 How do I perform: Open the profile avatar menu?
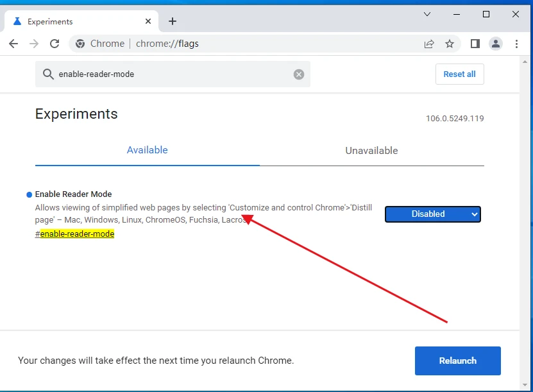point(496,44)
